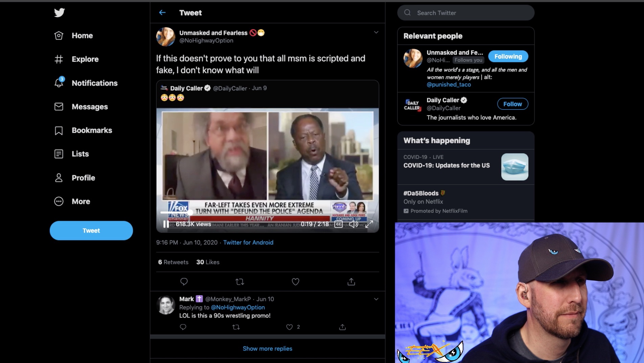Expand the video to fullscreen
The height and width of the screenshot is (363, 644).
pos(369,224)
